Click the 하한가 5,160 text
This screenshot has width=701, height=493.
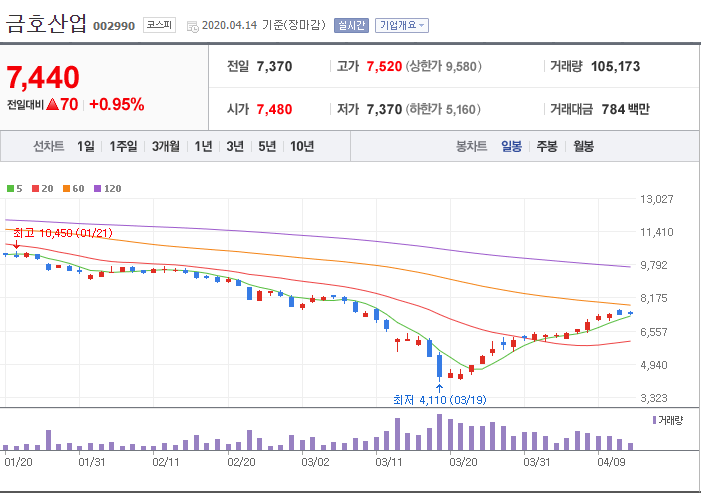click(443, 110)
